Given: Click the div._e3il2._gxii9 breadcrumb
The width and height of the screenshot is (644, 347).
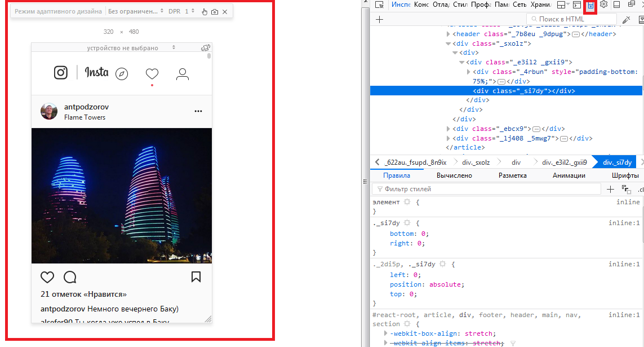Looking at the screenshot, I should [x=565, y=162].
